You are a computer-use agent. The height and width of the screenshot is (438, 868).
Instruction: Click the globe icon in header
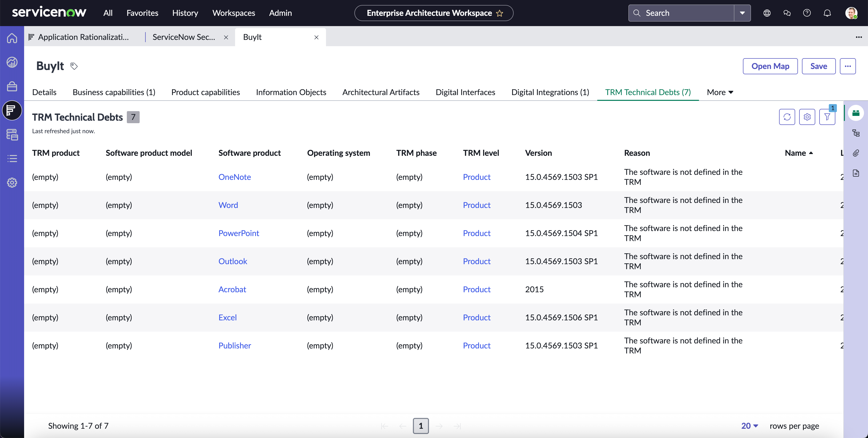tap(767, 13)
